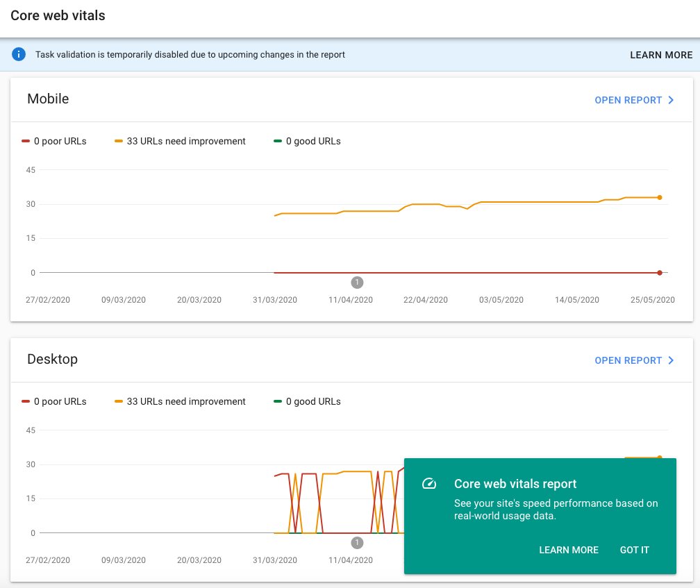Click the speedometer icon on the teal card
This screenshot has width=700, height=588.
tap(430, 484)
